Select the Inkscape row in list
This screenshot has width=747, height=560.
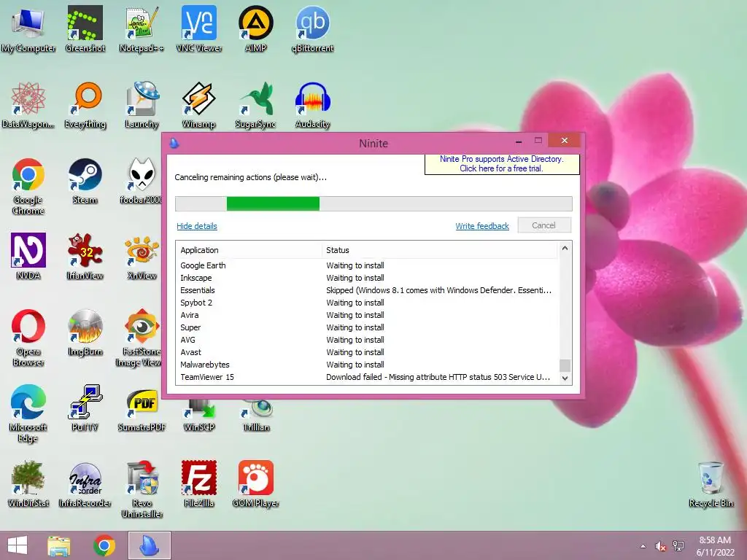click(367, 278)
